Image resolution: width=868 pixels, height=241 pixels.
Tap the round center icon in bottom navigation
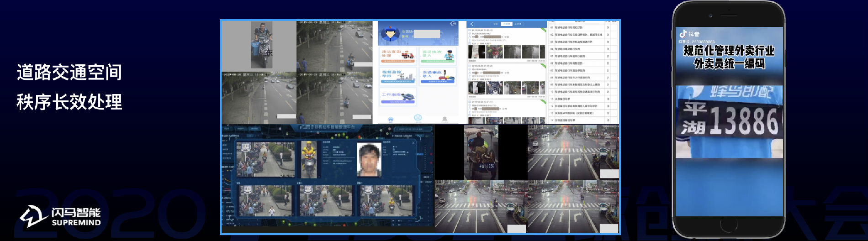[418, 118]
